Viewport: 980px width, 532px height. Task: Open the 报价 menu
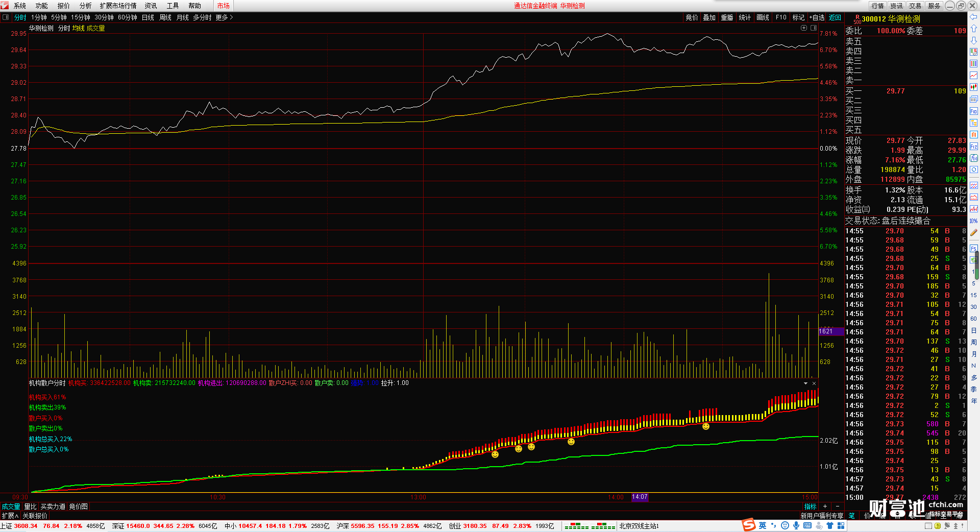point(64,6)
